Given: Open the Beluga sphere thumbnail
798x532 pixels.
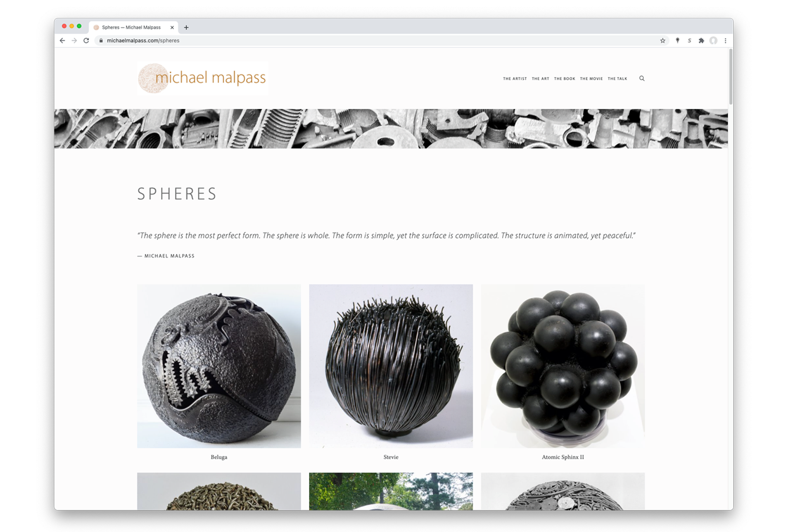Looking at the screenshot, I should point(219,366).
